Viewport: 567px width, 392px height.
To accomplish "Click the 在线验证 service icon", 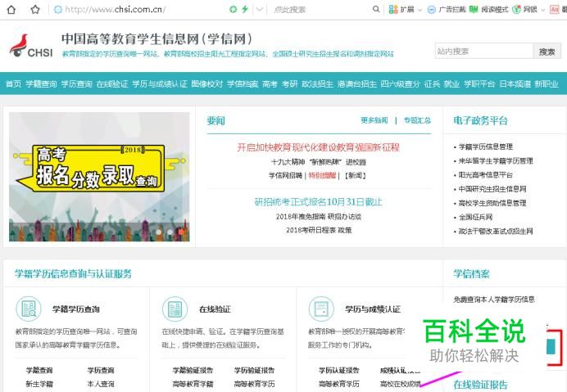I will click(x=175, y=309).
